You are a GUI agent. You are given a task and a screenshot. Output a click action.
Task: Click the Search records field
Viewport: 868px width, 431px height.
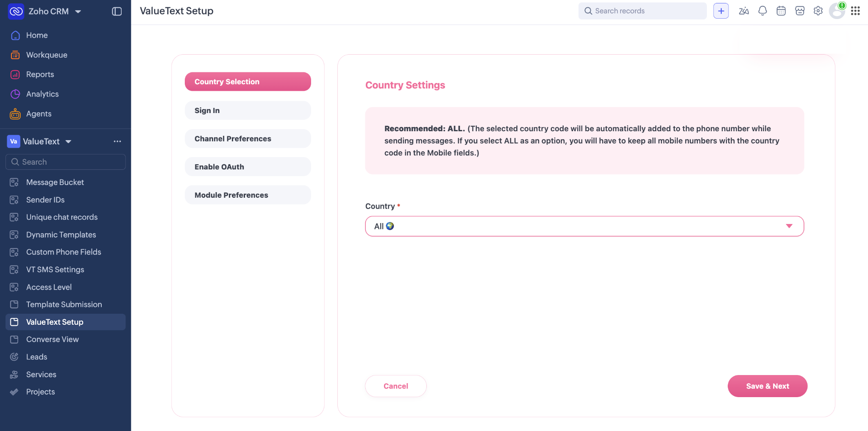tap(643, 11)
